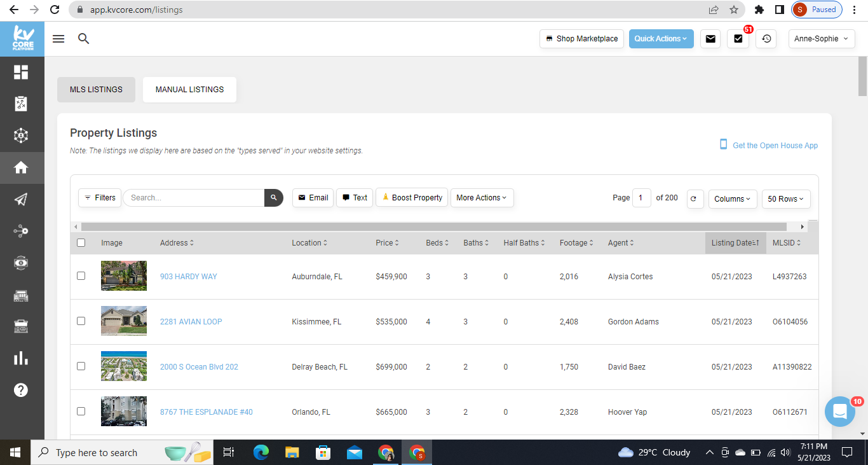Screen dimensions: 868x465
Task: Open the connected nodes workflow icon
Action: [21, 231]
